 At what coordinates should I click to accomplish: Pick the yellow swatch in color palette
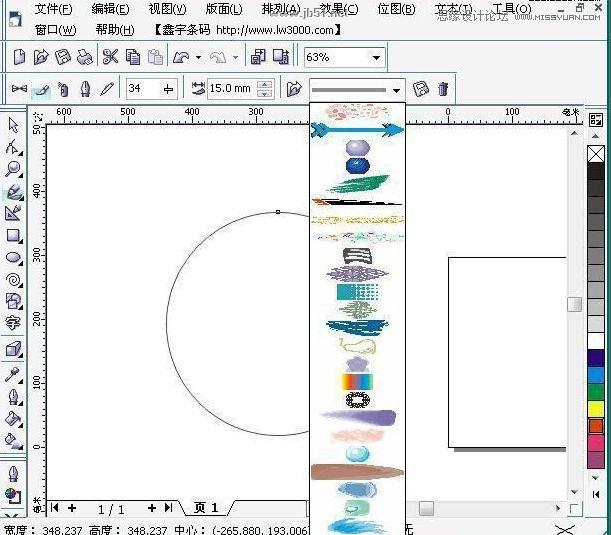[596, 409]
